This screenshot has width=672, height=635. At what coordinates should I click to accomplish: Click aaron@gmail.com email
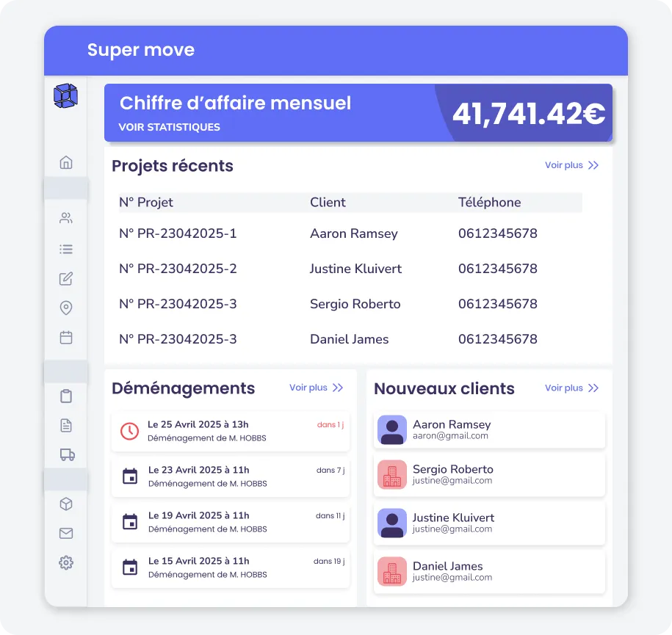(450, 436)
